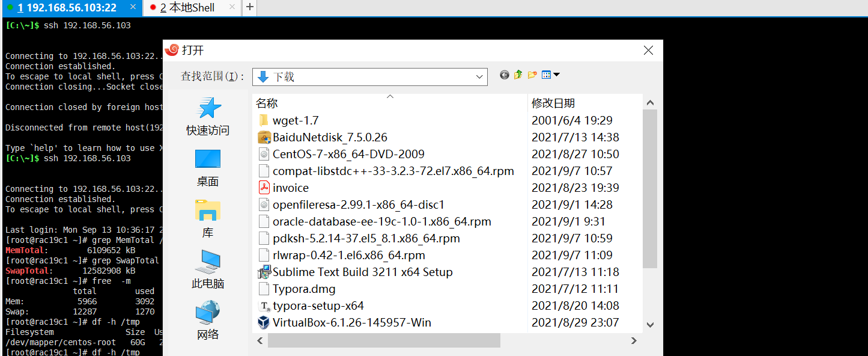Viewport: 868px width, 356px height.
Task: Select the BaiduNetdisk_7.5.0.26 installer icon
Action: (263, 137)
